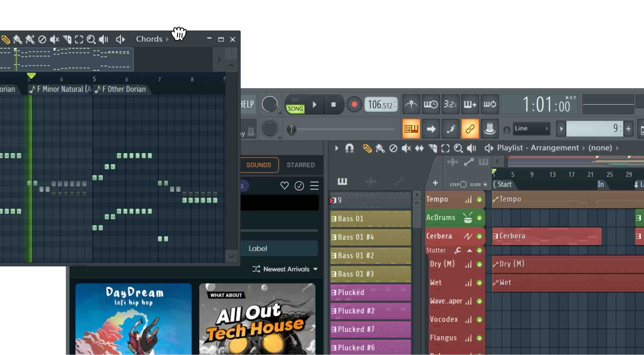Open the Line snap dropdown

(x=531, y=129)
